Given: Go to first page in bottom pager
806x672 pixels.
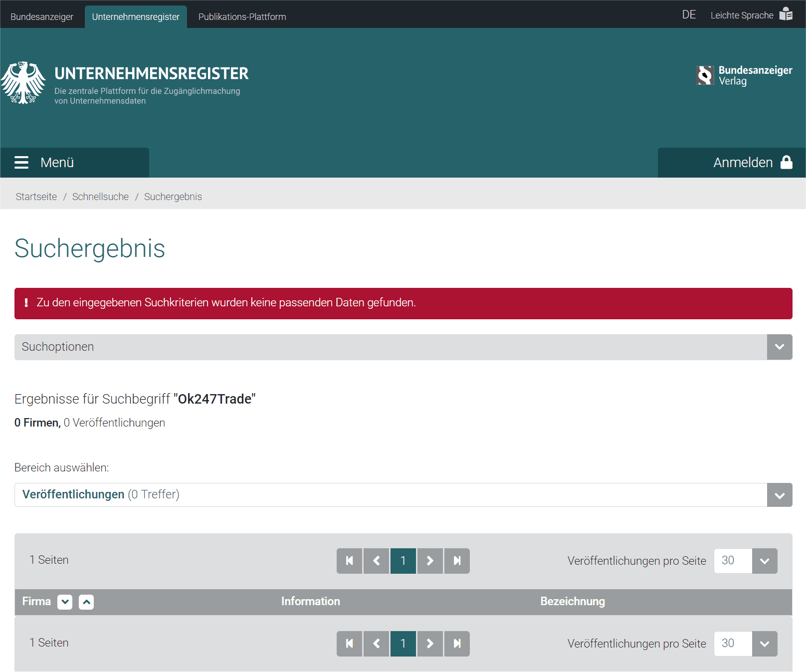Looking at the screenshot, I should pos(349,644).
